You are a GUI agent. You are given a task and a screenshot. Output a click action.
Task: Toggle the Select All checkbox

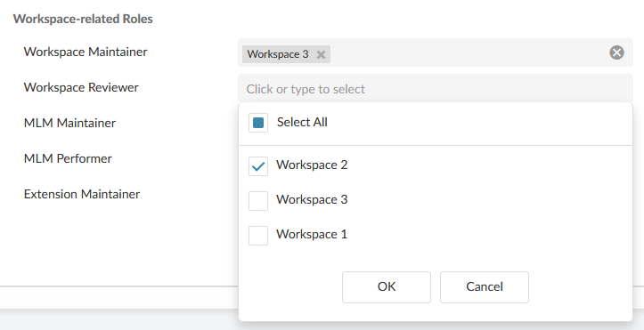[x=258, y=123]
